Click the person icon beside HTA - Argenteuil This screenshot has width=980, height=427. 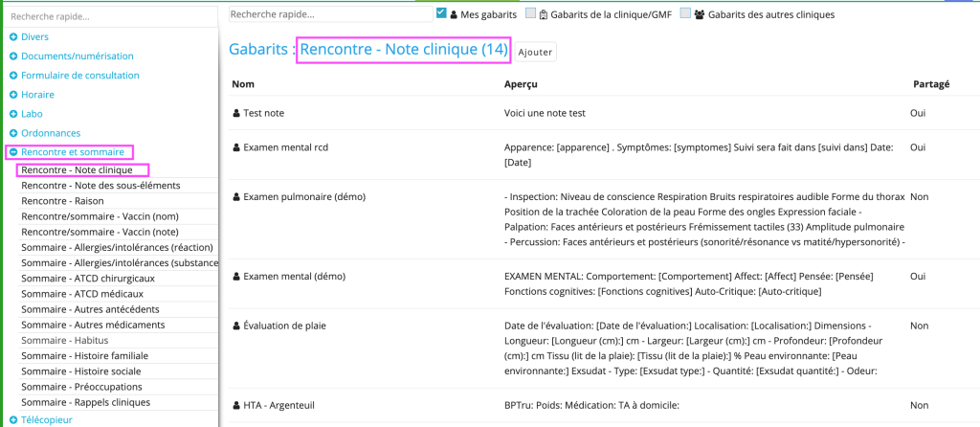click(x=236, y=405)
